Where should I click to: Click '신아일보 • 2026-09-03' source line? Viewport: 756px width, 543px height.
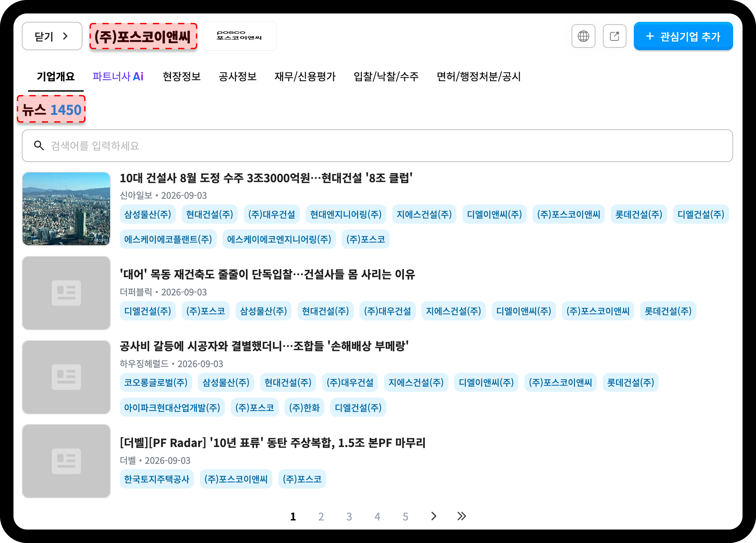pyautogui.click(x=163, y=195)
